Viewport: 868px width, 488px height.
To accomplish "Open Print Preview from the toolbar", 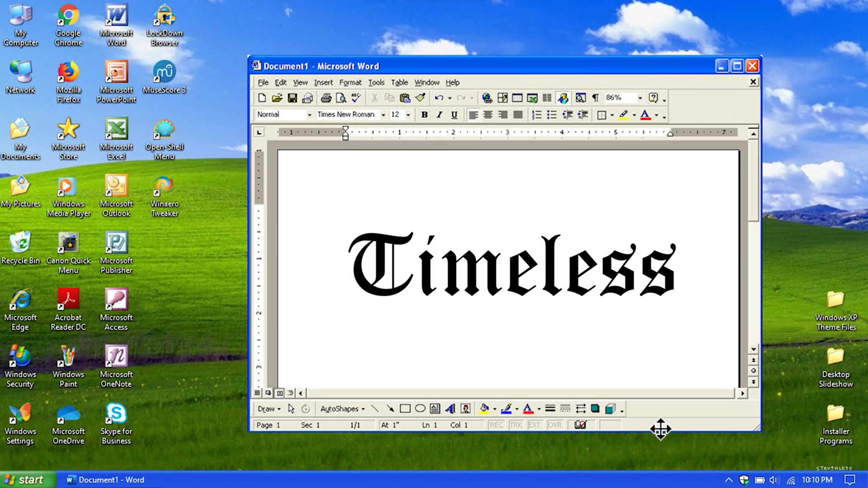I will pyautogui.click(x=341, y=98).
